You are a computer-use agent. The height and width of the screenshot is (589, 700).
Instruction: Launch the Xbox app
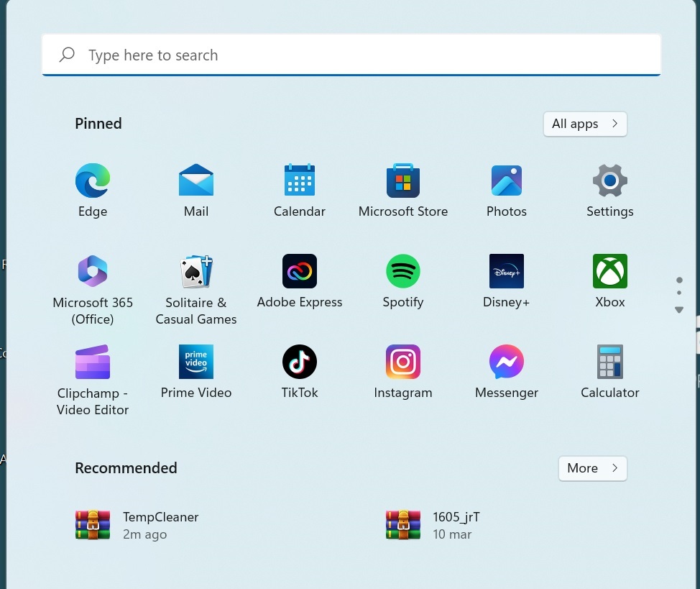[610, 281]
